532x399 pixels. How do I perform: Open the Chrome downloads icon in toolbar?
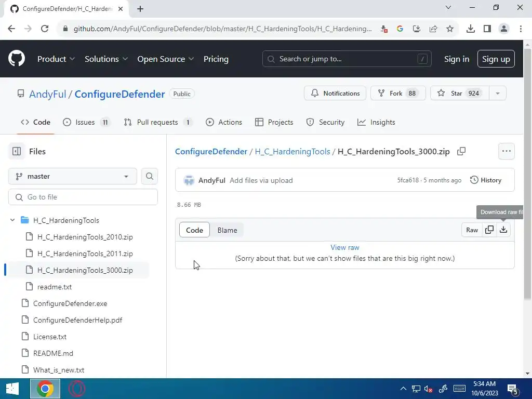[x=470, y=29]
